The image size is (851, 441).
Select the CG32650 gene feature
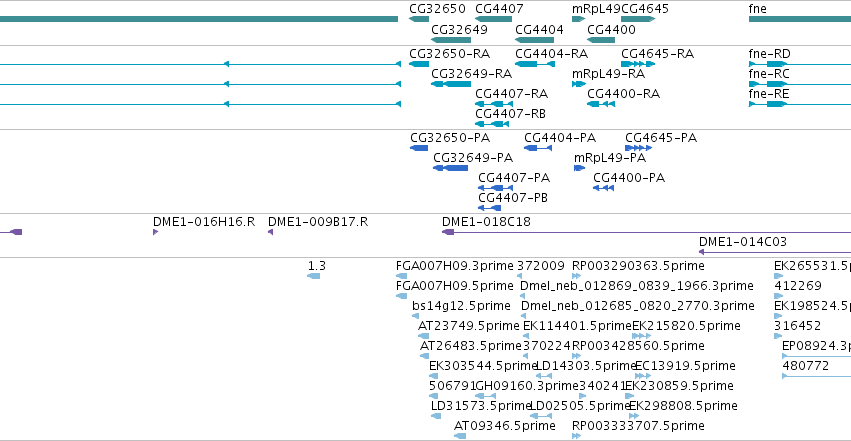pos(419,20)
